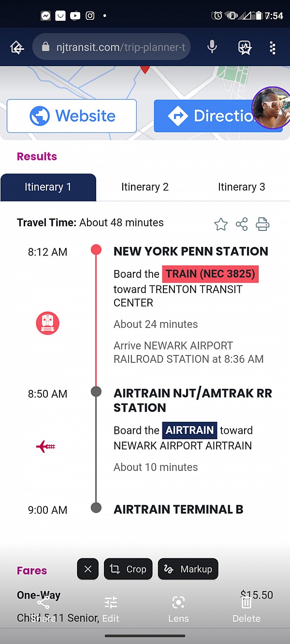The width and height of the screenshot is (290, 644).
Task: Tap the star icon to save itinerary
Action: [x=221, y=224]
